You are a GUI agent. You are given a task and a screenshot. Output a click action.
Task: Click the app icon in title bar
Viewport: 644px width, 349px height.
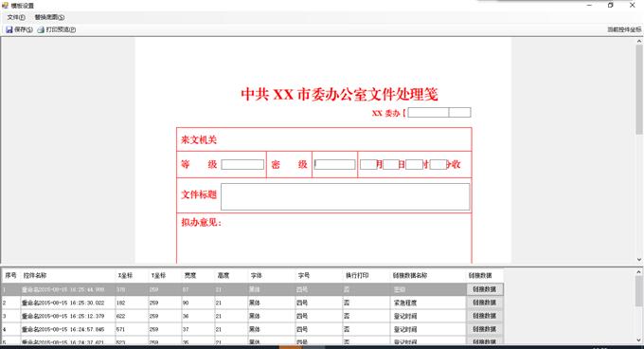point(5,6)
